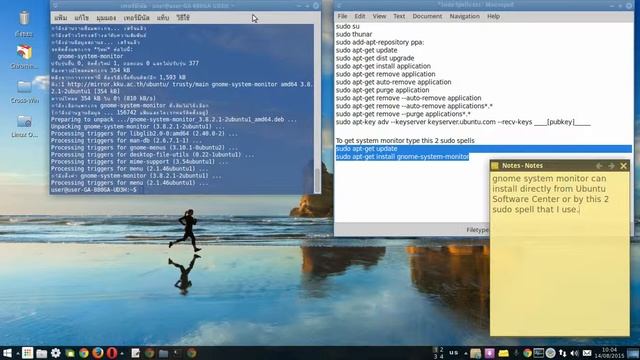Click 'Processing triggers for man-db' terminal line
This screenshot has width=640, height=360.
tap(126, 140)
